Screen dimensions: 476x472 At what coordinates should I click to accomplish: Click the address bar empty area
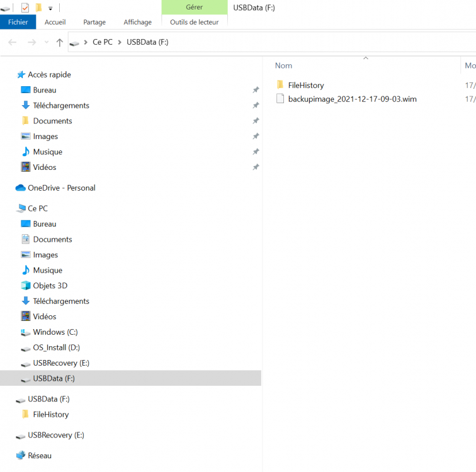315,42
